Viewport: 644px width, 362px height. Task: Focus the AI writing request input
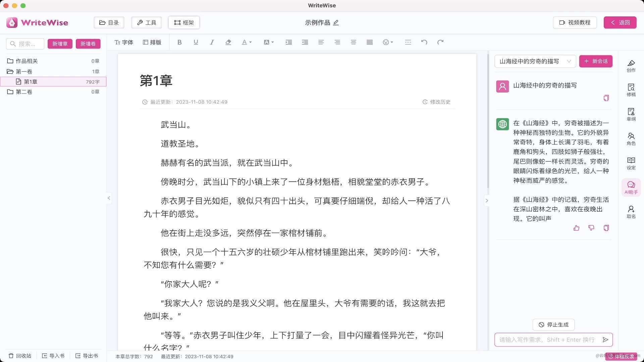pos(547,340)
